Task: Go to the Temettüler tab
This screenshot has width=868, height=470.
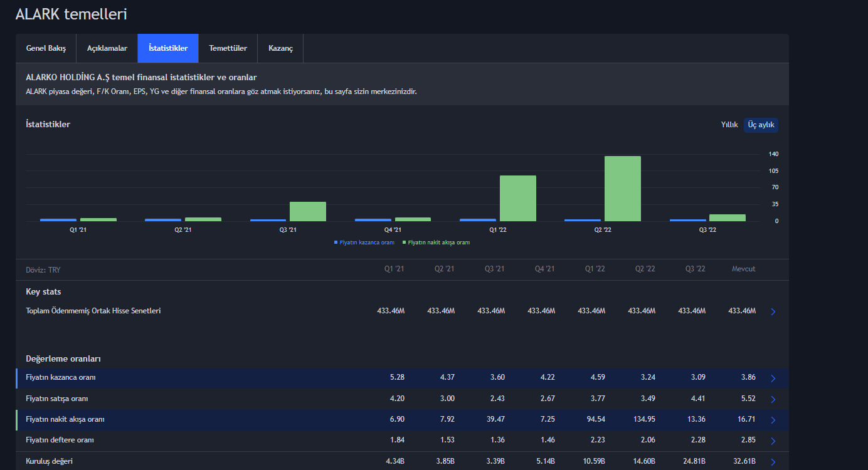Action: (x=228, y=48)
